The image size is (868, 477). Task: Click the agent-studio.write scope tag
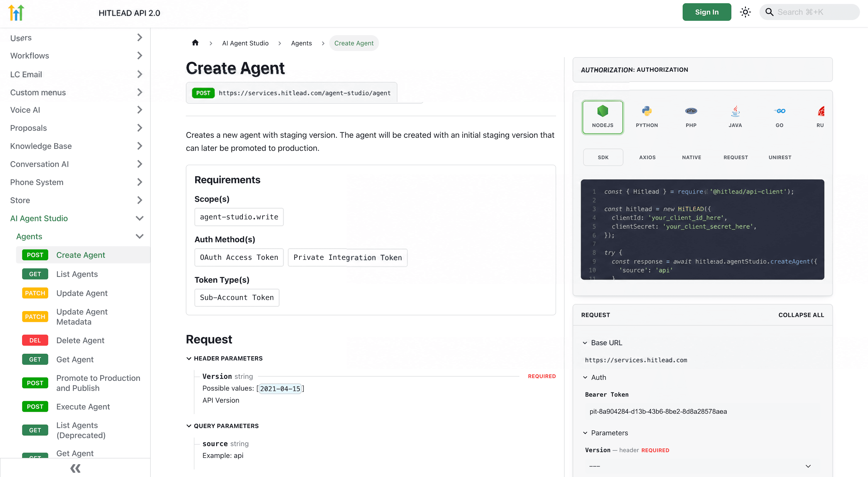pyautogui.click(x=239, y=217)
